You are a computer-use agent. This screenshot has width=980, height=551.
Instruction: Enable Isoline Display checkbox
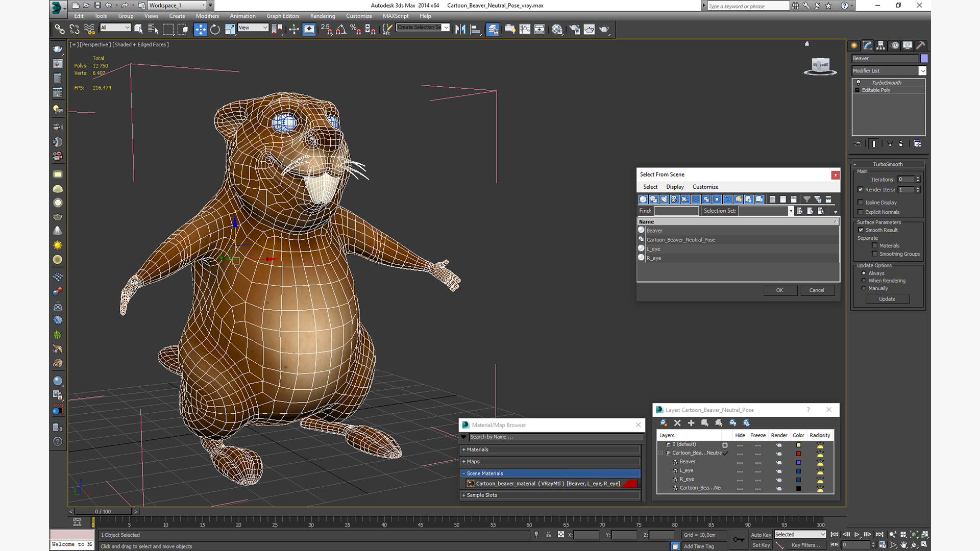coord(861,203)
